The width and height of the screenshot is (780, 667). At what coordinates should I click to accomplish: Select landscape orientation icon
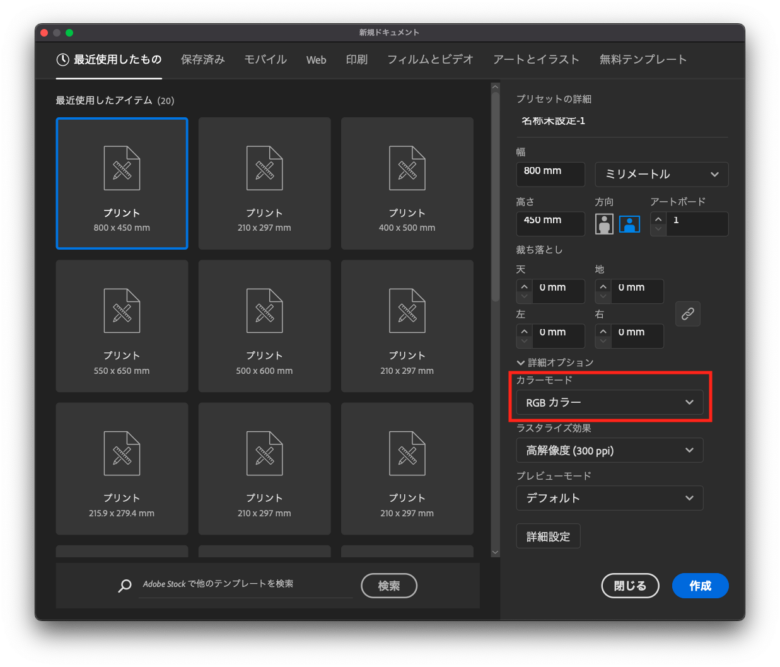[629, 224]
